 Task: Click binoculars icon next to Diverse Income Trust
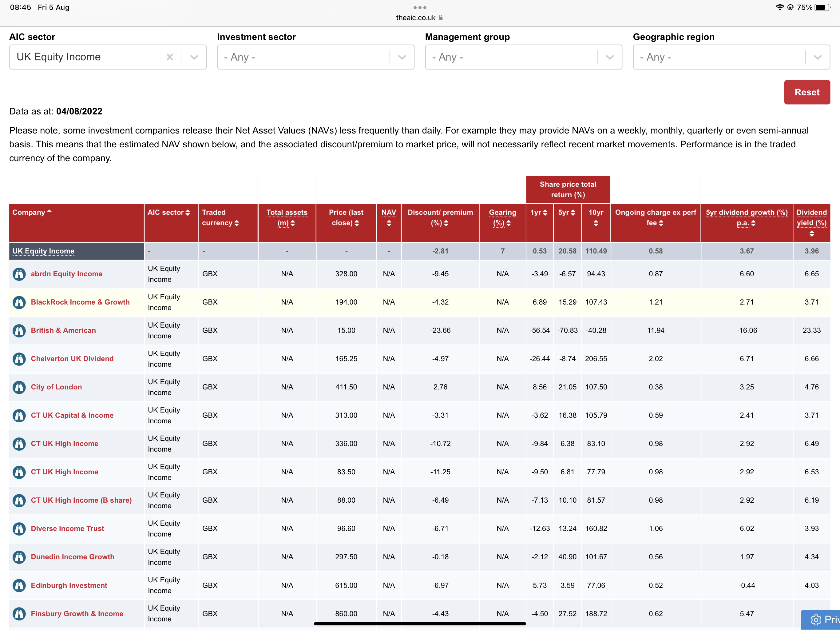[x=19, y=528]
